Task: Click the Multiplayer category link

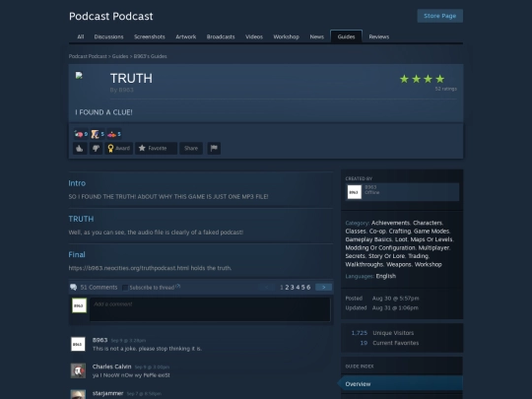Action: (x=433, y=247)
